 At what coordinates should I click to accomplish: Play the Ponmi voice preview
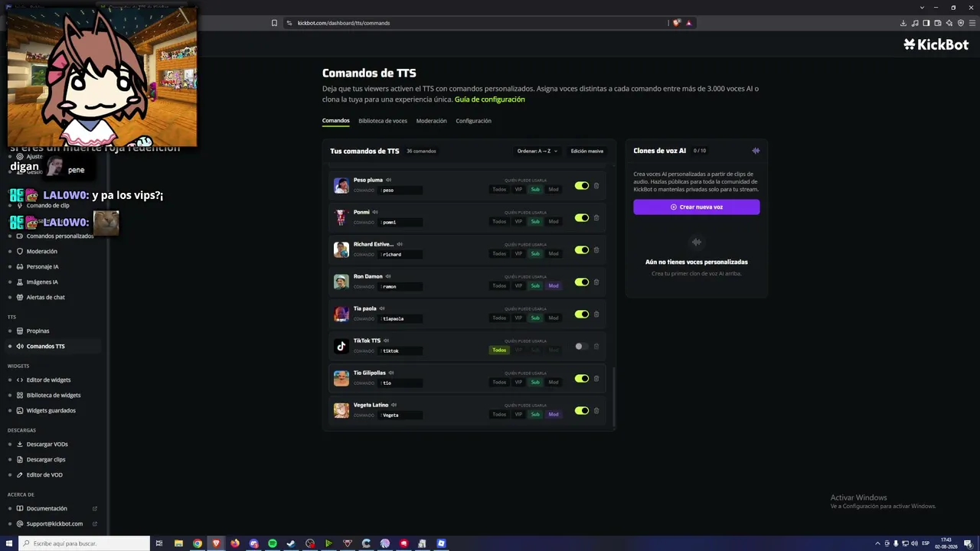click(375, 212)
